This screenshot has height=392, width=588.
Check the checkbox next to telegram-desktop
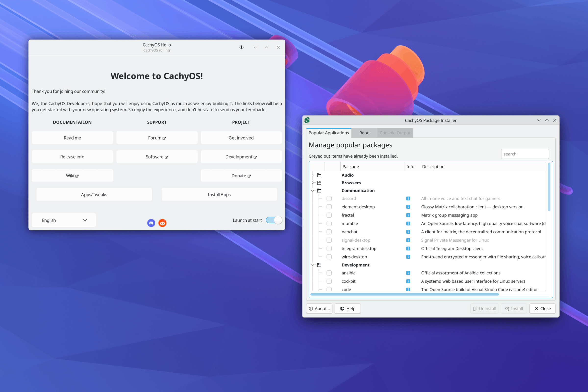pyautogui.click(x=329, y=248)
